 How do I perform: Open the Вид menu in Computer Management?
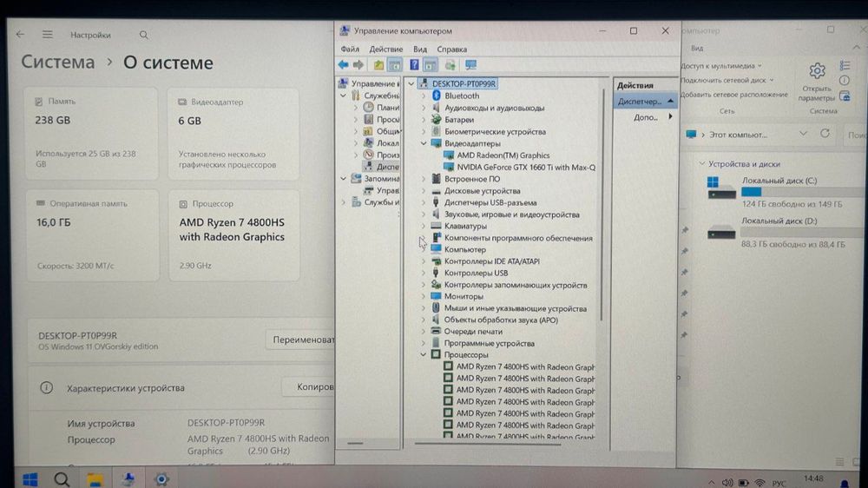click(420, 49)
